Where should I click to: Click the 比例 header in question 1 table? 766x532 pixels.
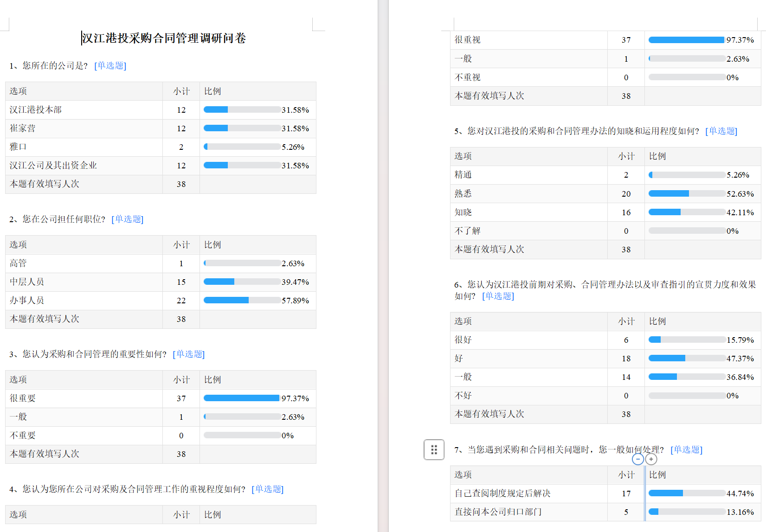(x=212, y=91)
